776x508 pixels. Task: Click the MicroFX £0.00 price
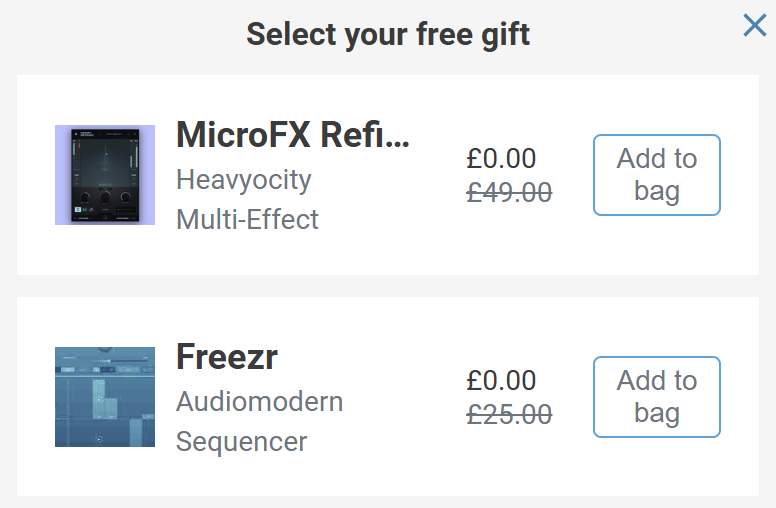point(501,158)
